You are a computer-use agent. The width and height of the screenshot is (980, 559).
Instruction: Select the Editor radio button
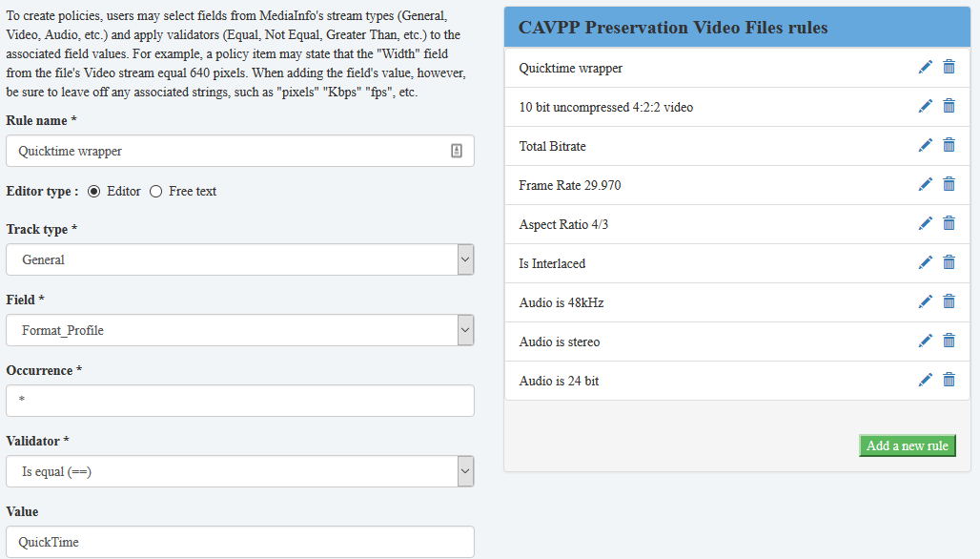point(93,192)
